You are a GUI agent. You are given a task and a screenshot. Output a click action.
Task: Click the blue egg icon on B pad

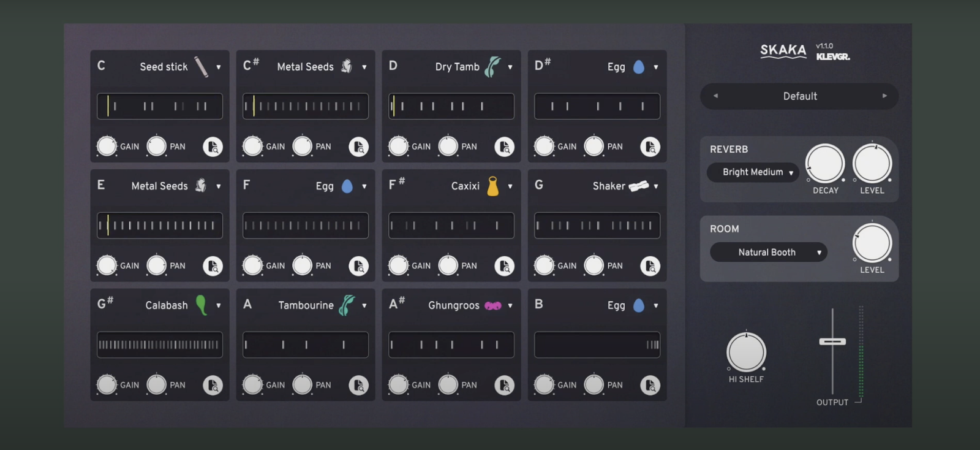tap(638, 305)
